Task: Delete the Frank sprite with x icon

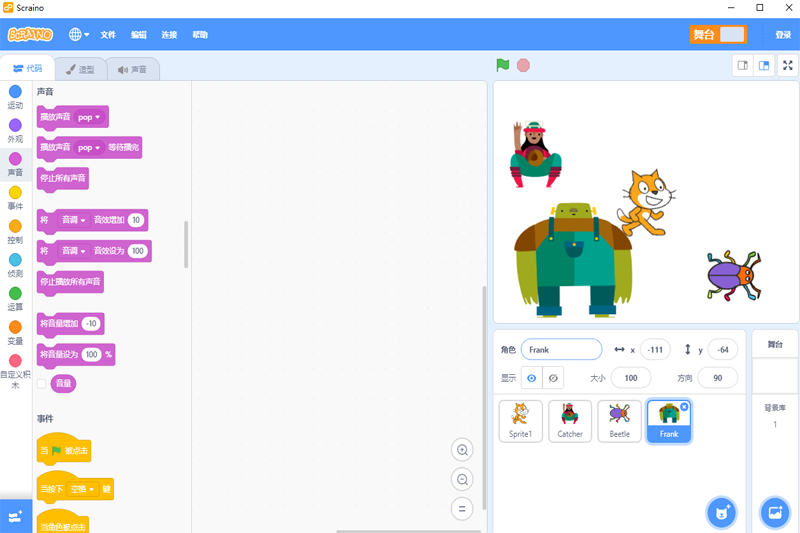Action: (684, 407)
